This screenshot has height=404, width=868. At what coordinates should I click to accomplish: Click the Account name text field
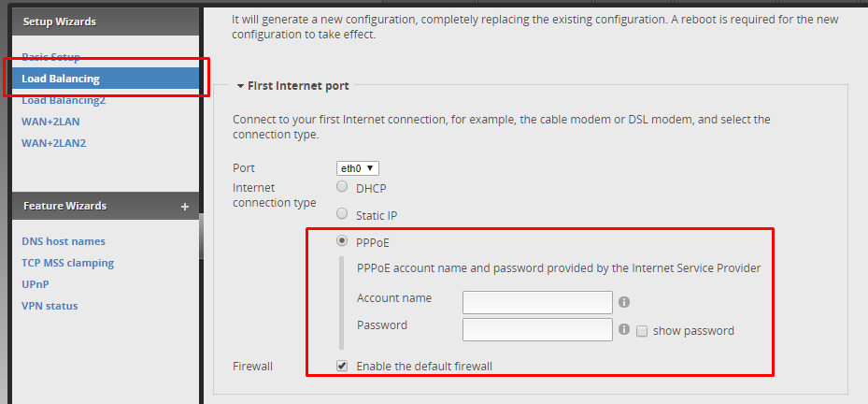pos(537,302)
